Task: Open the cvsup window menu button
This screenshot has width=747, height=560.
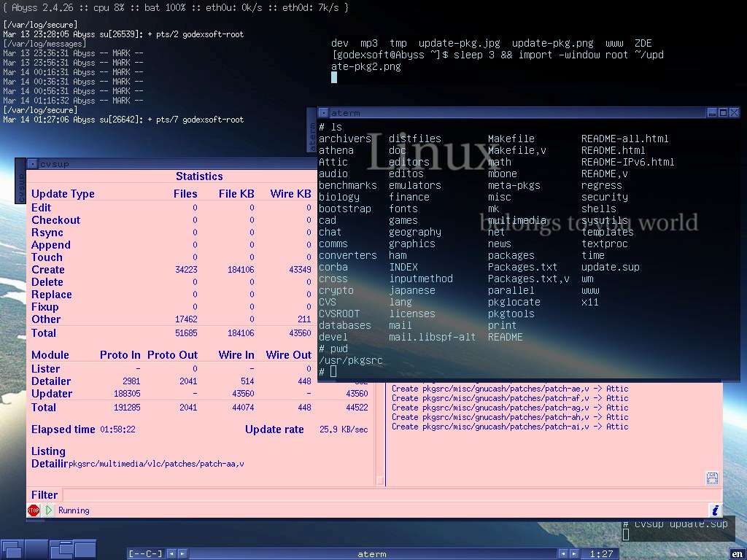Action: pyautogui.click(x=32, y=164)
